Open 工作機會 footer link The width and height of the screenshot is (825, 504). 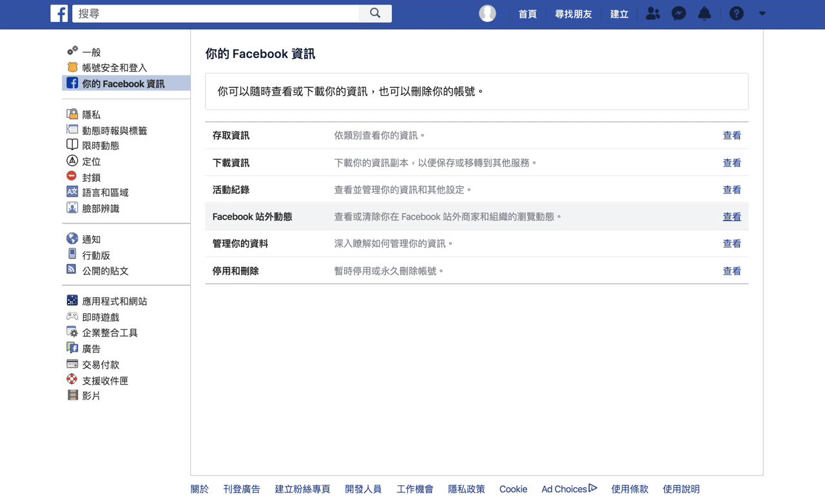pyautogui.click(x=415, y=489)
